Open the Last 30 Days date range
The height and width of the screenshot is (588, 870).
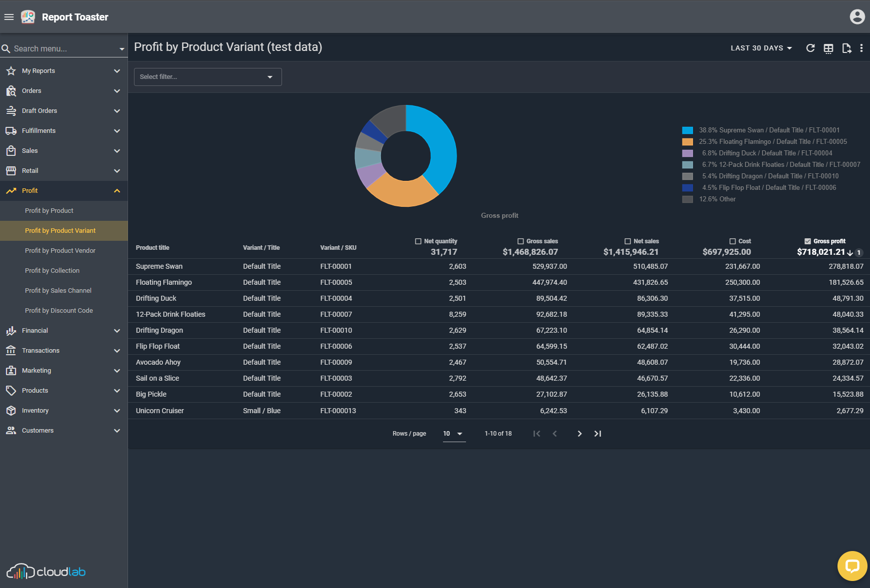761,48
